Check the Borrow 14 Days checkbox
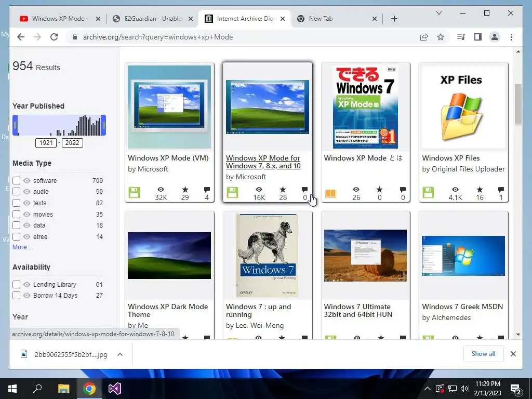 (16, 295)
